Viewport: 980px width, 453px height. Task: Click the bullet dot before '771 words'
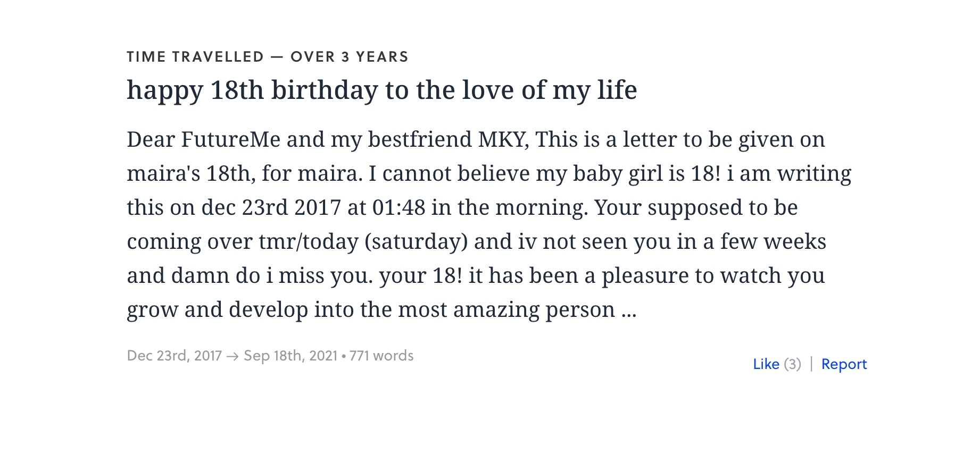click(344, 356)
